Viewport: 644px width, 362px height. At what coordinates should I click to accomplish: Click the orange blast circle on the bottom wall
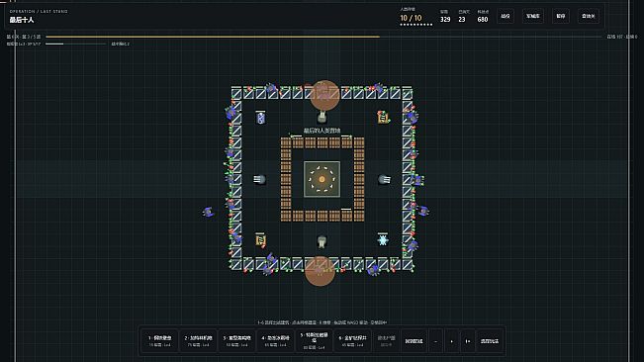point(320,271)
